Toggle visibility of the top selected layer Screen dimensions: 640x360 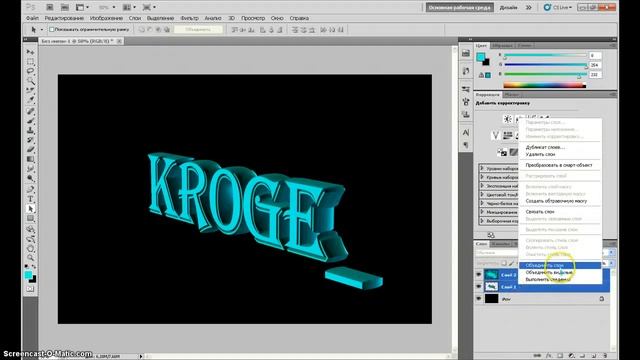pos(479,275)
